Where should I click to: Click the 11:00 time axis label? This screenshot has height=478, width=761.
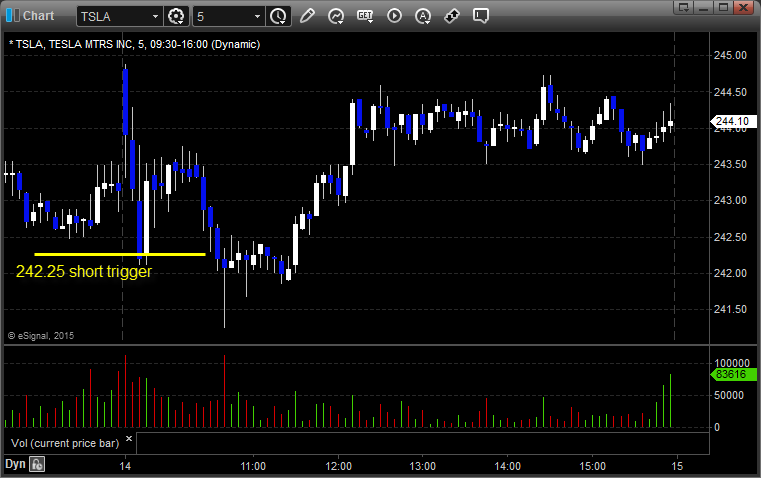(x=253, y=466)
